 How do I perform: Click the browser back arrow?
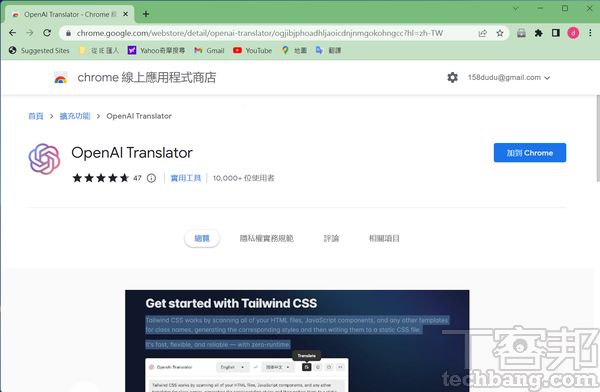tap(13, 33)
